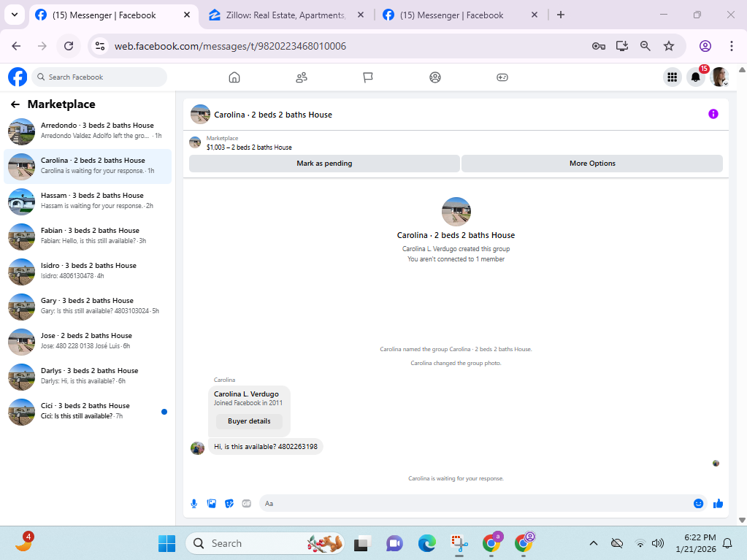
Task: Click the install app icon
Action: (621, 46)
